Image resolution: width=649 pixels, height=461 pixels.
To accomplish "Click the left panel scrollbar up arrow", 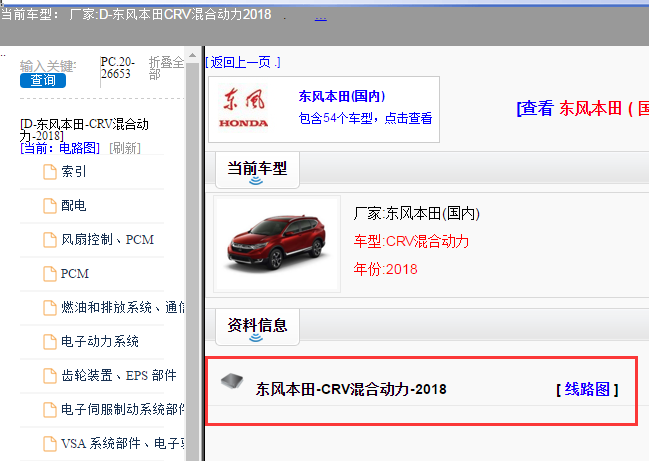I will tap(192, 55).
